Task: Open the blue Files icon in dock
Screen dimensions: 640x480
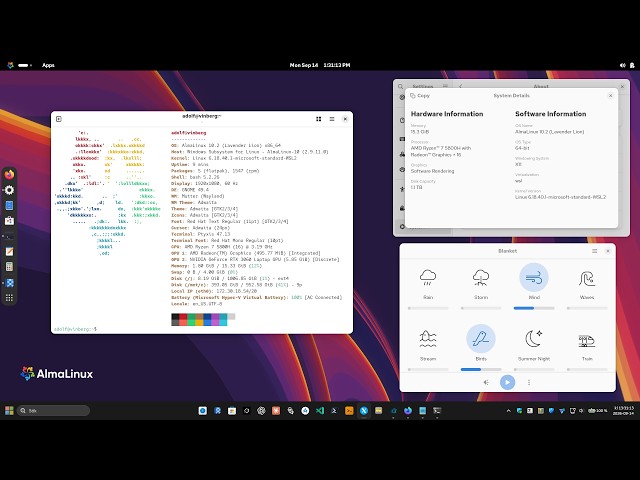Action: (x=9, y=205)
